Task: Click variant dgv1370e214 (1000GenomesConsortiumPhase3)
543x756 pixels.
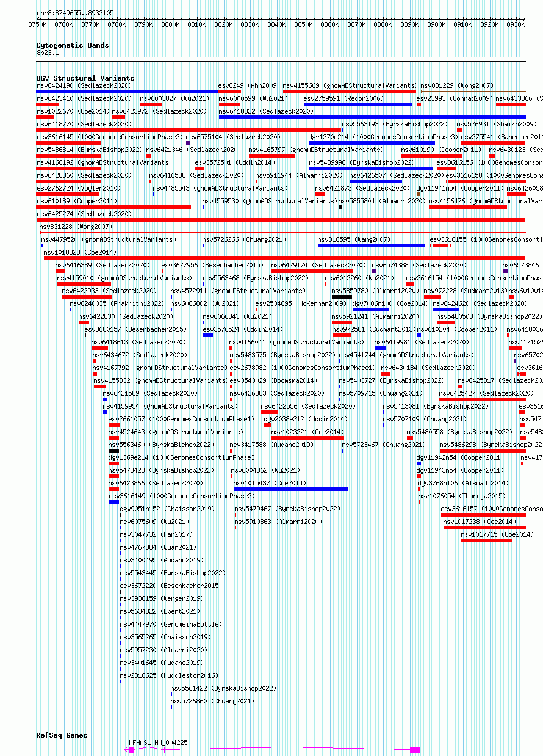Action: point(383,137)
